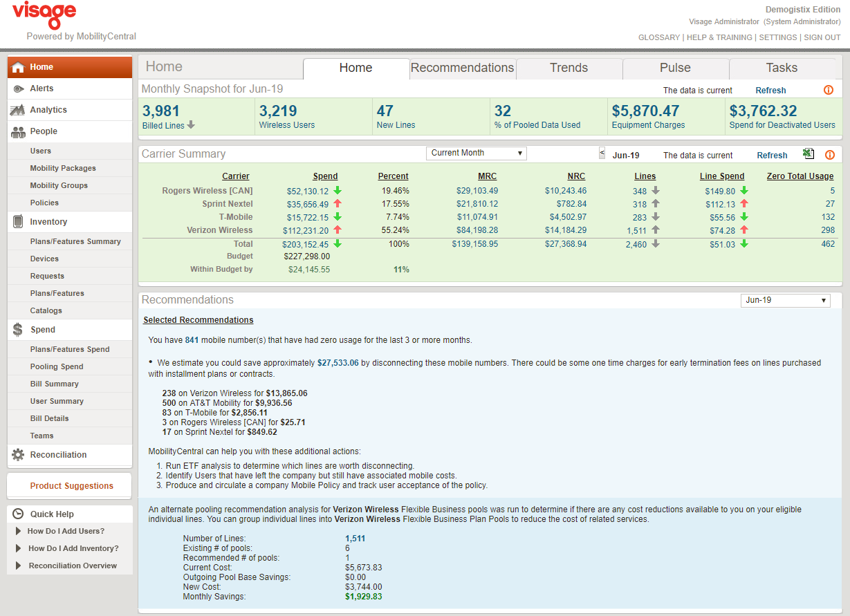Open Analytics via its chart icon

click(x=18, y=110)
